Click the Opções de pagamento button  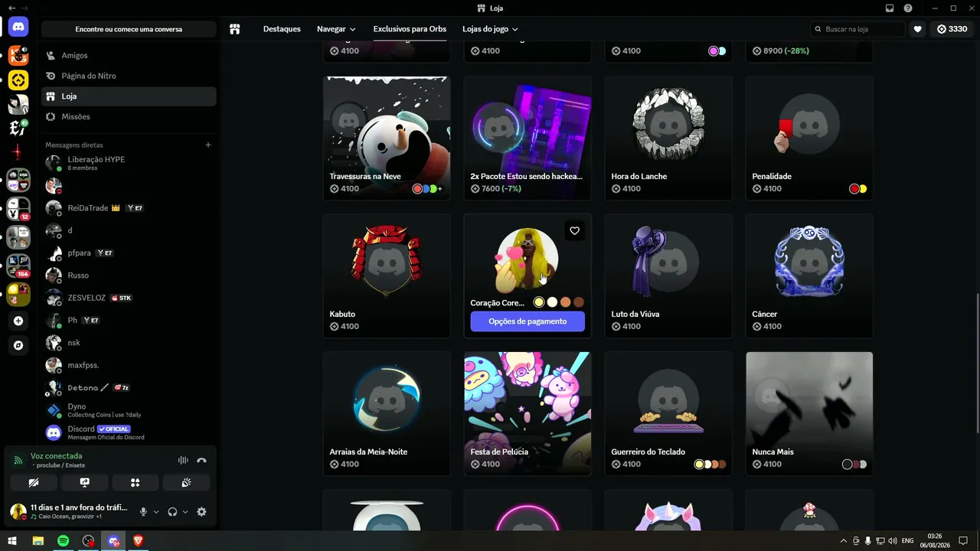[528, 321]
